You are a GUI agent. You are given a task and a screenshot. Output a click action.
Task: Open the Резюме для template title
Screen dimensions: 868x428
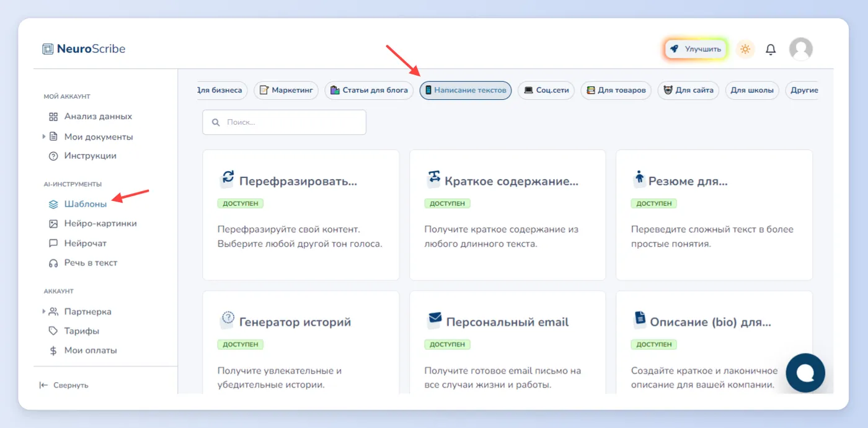point(688,182)
